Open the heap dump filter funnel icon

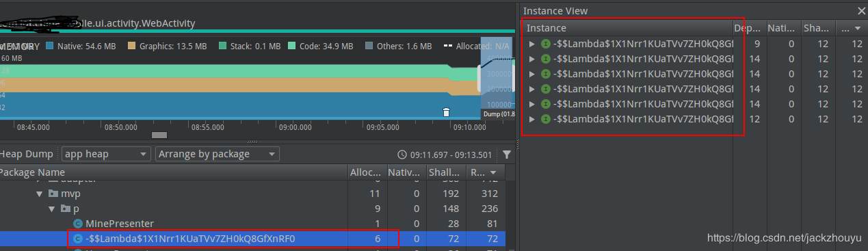pyautogui.click(x=507, y=155)
